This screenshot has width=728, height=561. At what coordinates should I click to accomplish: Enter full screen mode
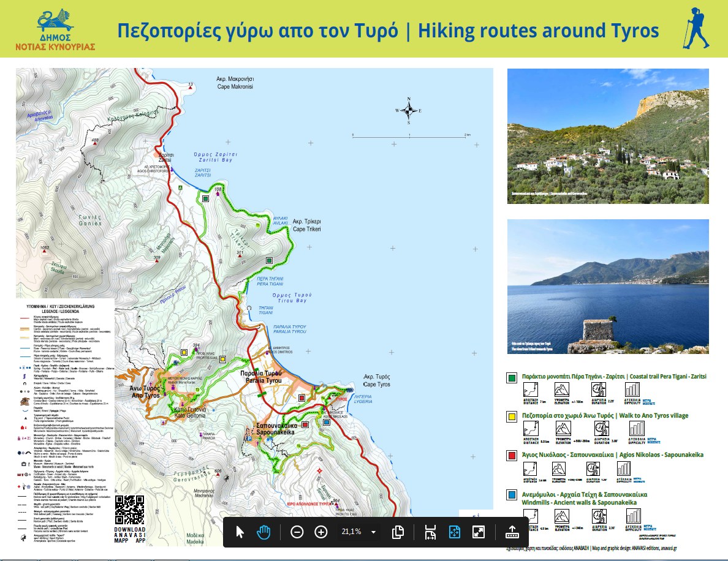(478, 532)
